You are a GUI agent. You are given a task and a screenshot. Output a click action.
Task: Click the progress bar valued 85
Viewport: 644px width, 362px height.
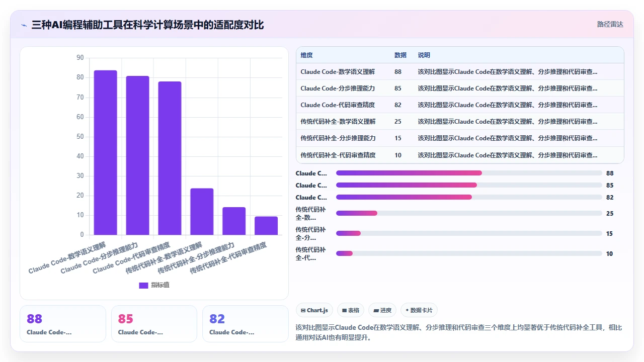click(x=469, y=185)
